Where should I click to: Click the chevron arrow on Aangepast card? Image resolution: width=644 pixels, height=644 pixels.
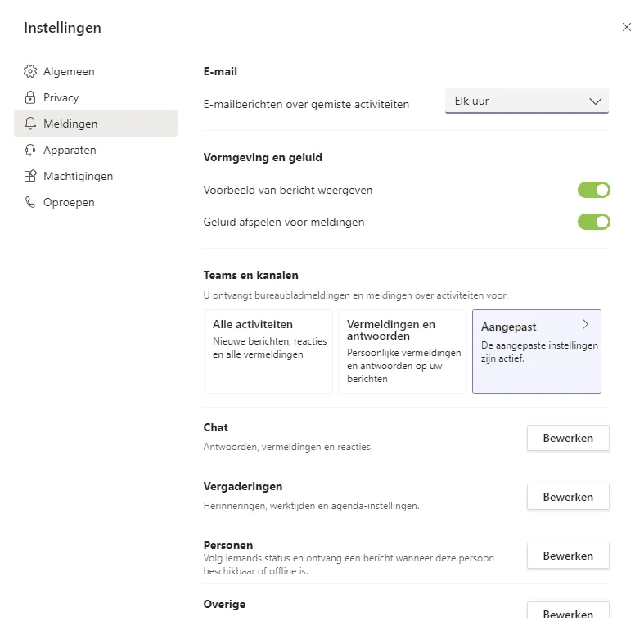tap(585, 325)
